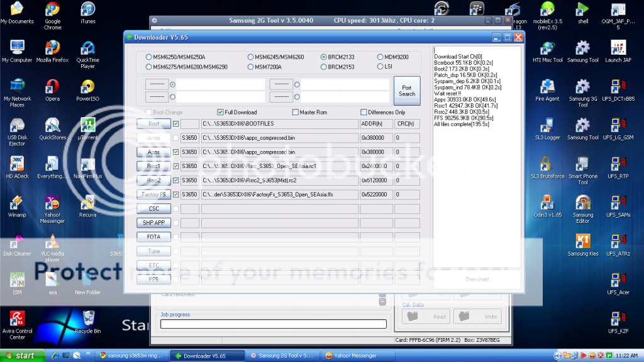Open UFS_LG_GSM desktop icon
This screenshot has height=362, width=644.
pos(618,129)
